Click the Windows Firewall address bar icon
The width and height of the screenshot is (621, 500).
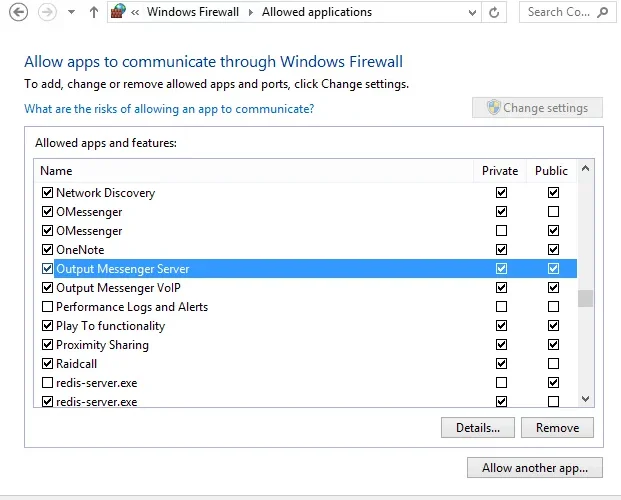[x=118, y=11]
